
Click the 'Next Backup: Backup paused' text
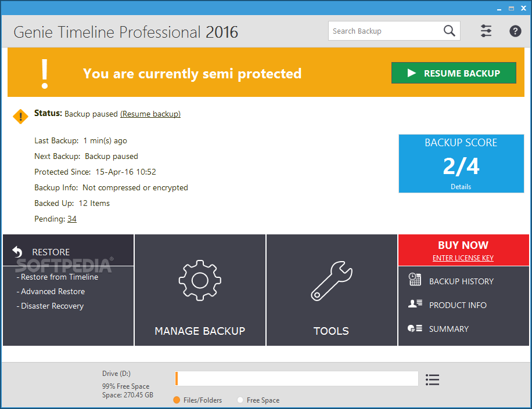(x=86, y=156)
